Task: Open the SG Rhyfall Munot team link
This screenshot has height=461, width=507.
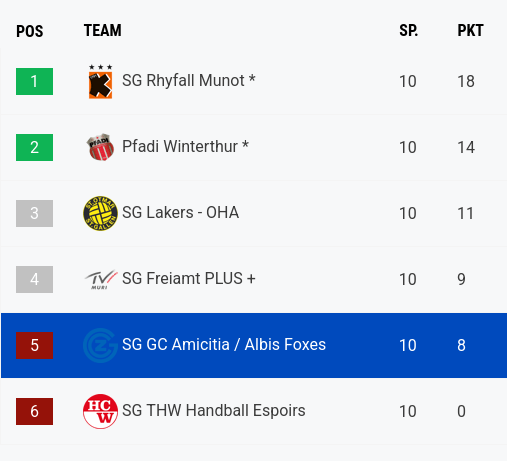Action: pos(189,81)
